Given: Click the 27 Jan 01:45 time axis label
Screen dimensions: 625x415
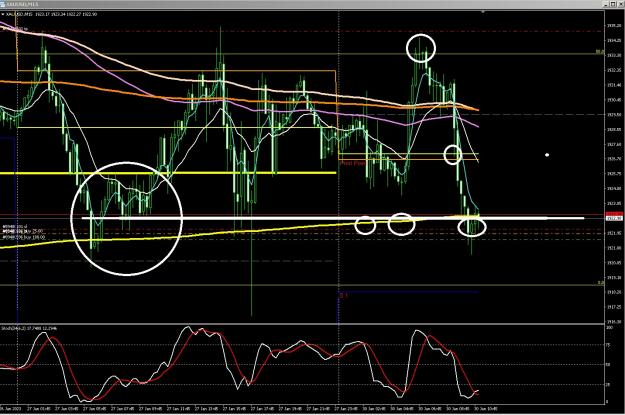Looking at the screenshot, I should coord(41,409).
